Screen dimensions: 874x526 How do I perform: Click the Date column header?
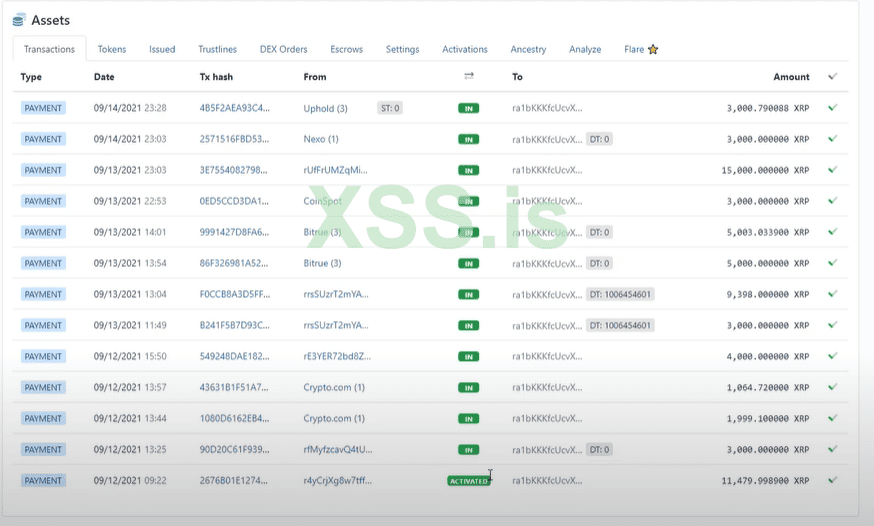(x=104, y=77)
